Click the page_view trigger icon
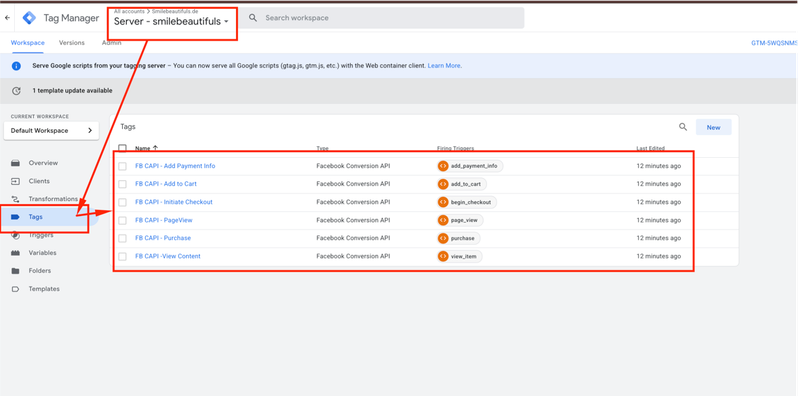Screen dimensions: 798x396 tap(443, 220)
